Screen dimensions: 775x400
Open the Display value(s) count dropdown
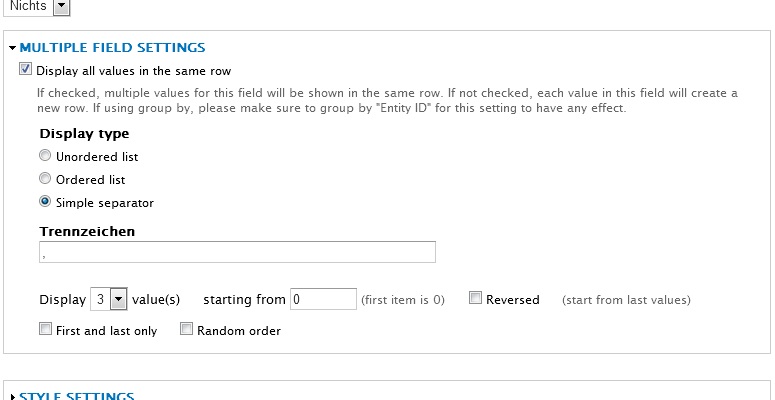pos(108,299)
